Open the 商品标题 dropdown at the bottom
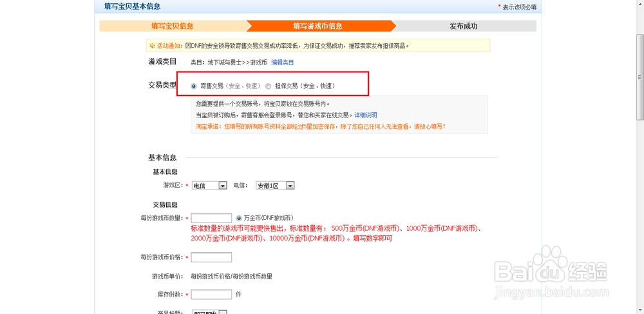Screen dimensions: 644x314 point(209,312)
